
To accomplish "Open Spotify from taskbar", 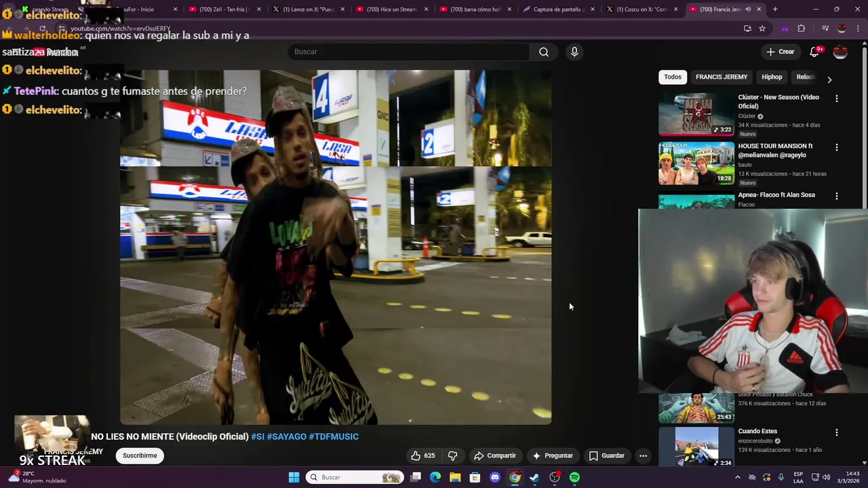I will 574,478.
